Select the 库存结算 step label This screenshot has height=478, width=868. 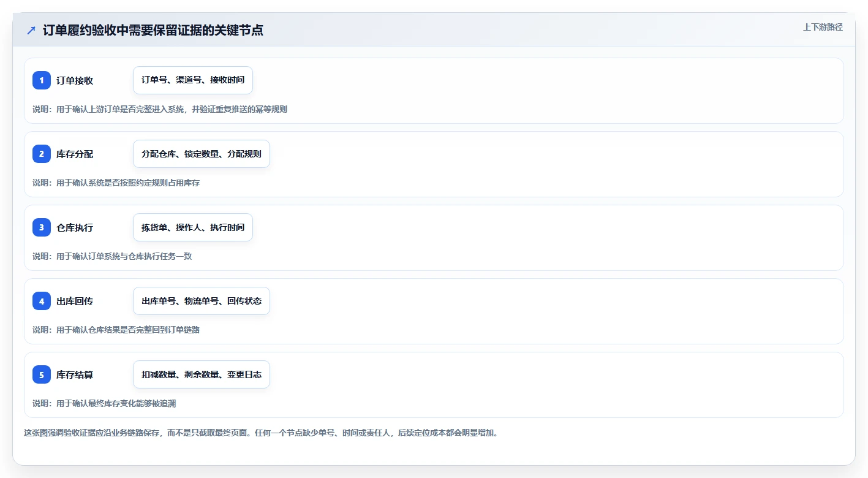pyautogui.click(x=75, y=374)
